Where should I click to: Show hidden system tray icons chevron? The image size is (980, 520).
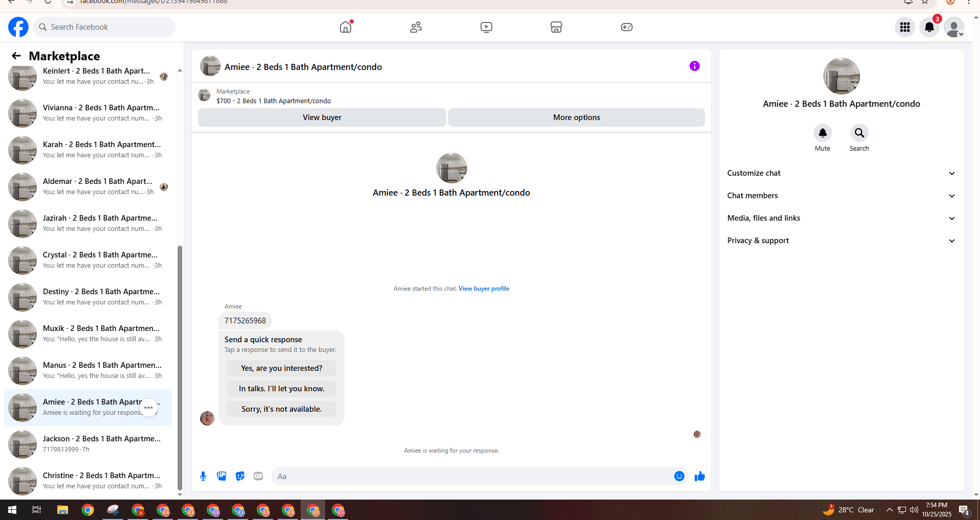pyautogui.click(x=889, y=510)
